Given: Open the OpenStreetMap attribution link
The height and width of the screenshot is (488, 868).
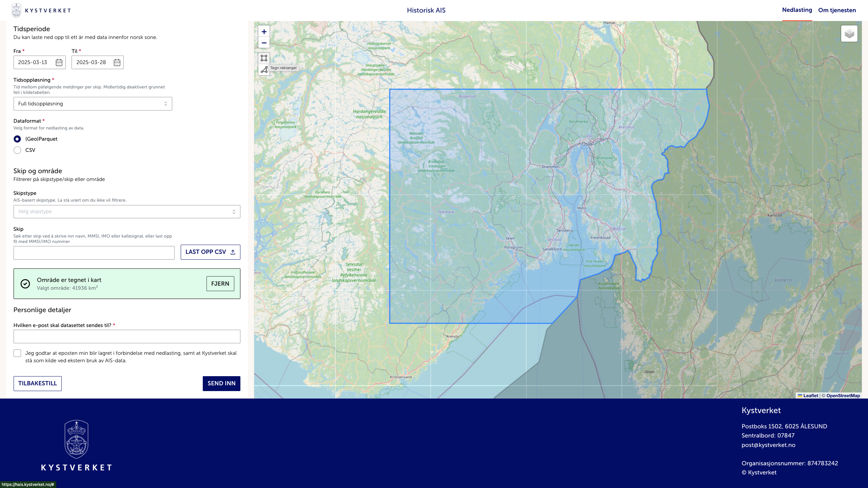Looking at the screenshot, I should pos(843,395).
